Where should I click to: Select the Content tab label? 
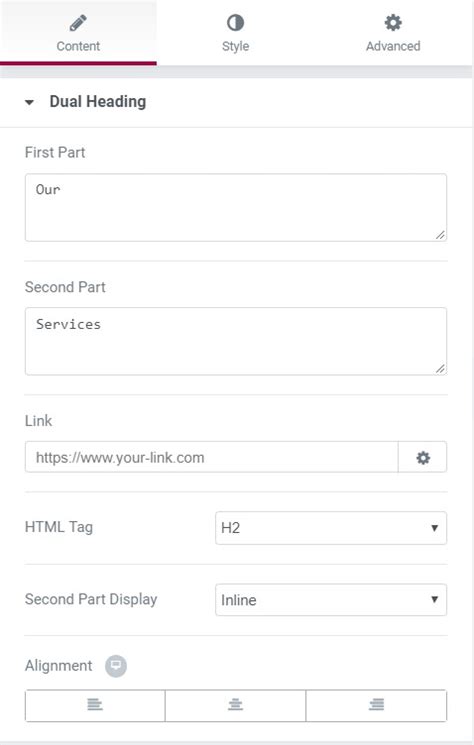[x=78, y=46]
